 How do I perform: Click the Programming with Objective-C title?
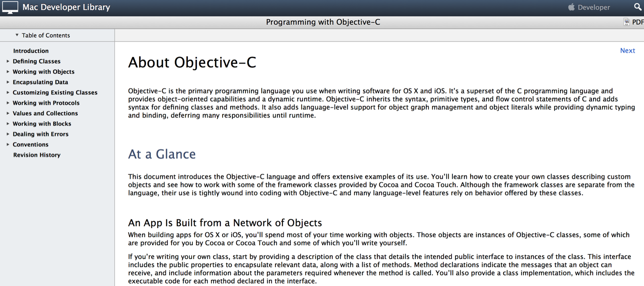click(323, 22)
